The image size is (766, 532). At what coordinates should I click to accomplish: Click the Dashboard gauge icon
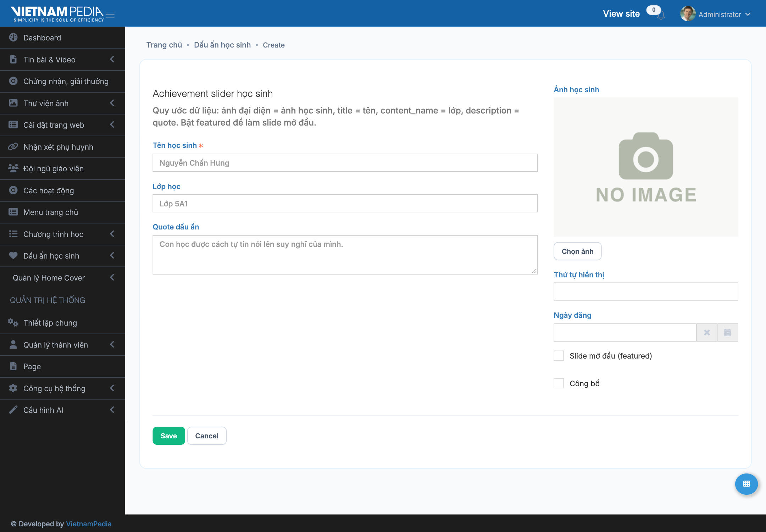pyautogui.click(x=13, y=37)
